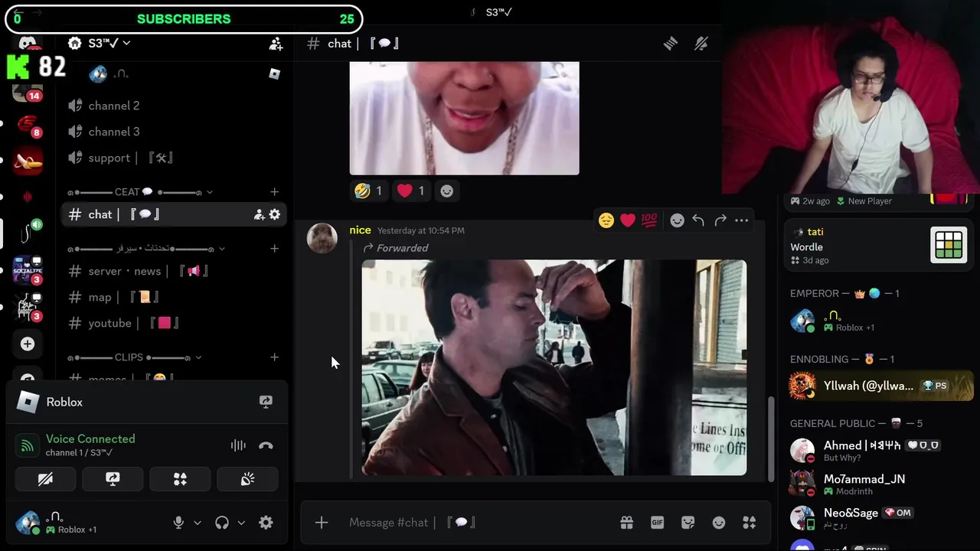Open your user profile avatar at bottom left

click(28, 523)
